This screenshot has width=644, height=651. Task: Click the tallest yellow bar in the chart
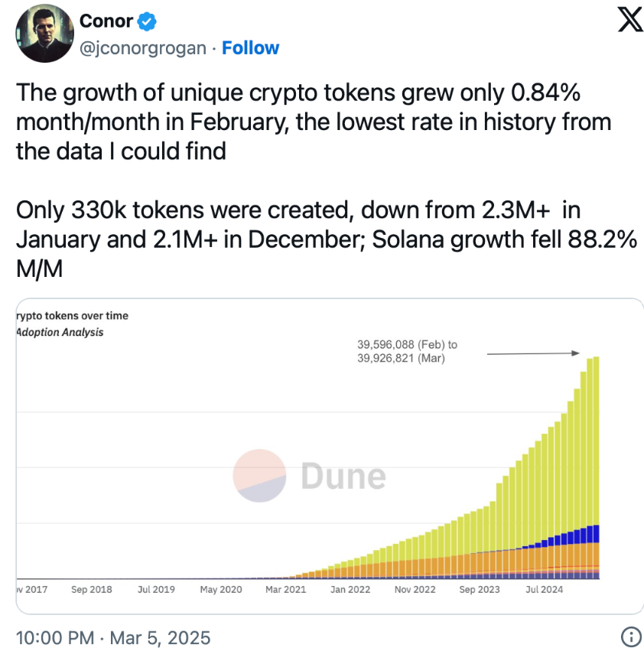click(x=596, y=440)
